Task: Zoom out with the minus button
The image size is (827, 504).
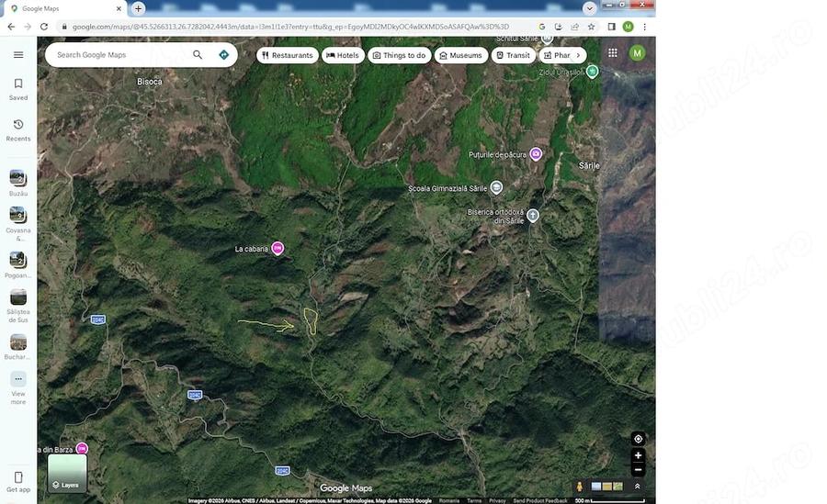Action: click(x=638, y=470)
